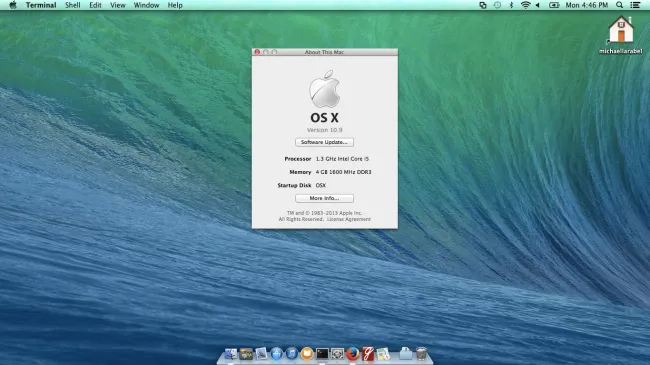Click the large 'OS X' heading
The image size is (650, 365).
pos(325,118)
